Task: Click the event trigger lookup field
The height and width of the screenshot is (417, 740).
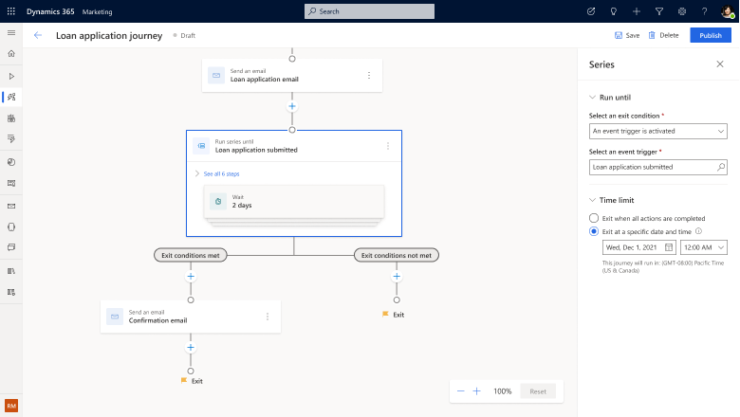Action: (658, 167)
